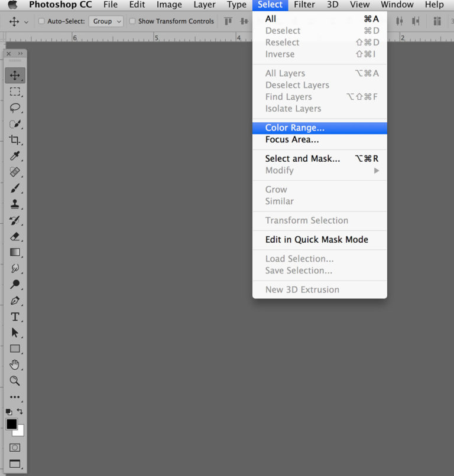Select the Lasso tool
Screen dimensions: 454x476
15,107
